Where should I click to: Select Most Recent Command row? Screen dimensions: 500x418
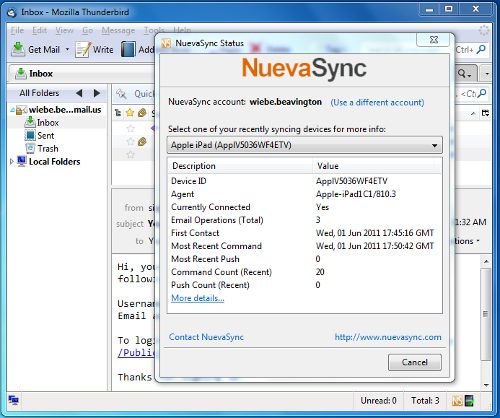pyautogui.click(x=305, y=246)
